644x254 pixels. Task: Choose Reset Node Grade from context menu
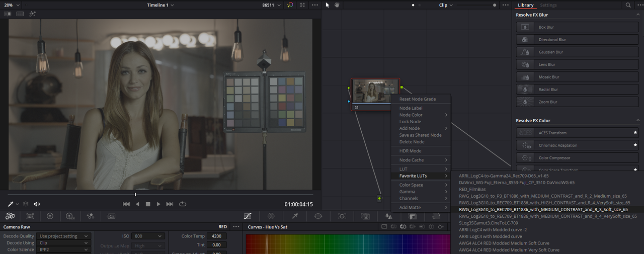[418, 99]
